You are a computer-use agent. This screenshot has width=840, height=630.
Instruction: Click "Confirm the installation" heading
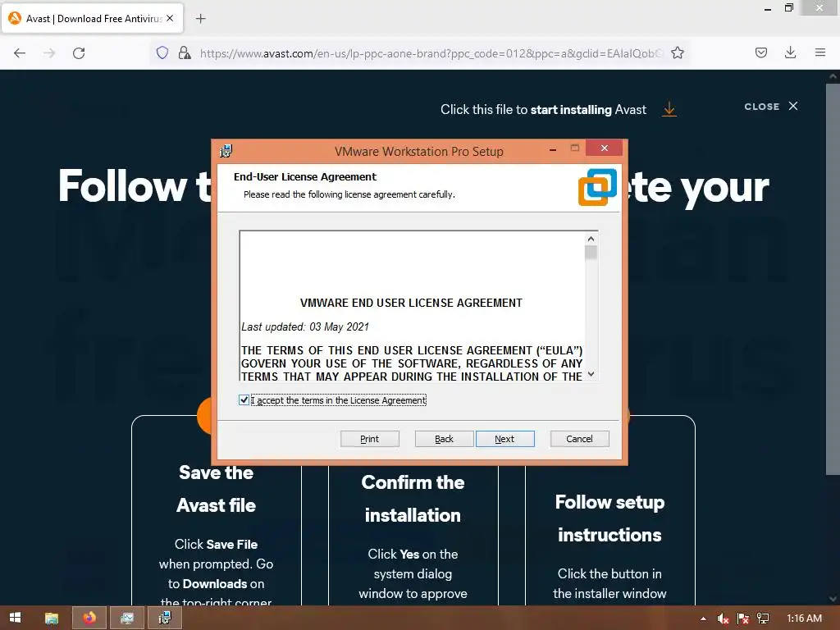(413, 498)
